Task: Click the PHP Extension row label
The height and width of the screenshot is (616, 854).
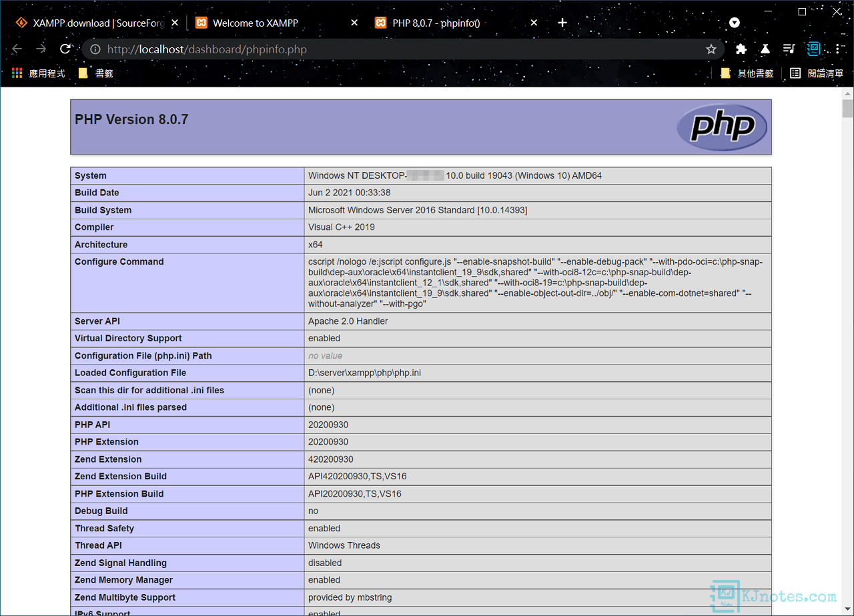Action: 107,442
